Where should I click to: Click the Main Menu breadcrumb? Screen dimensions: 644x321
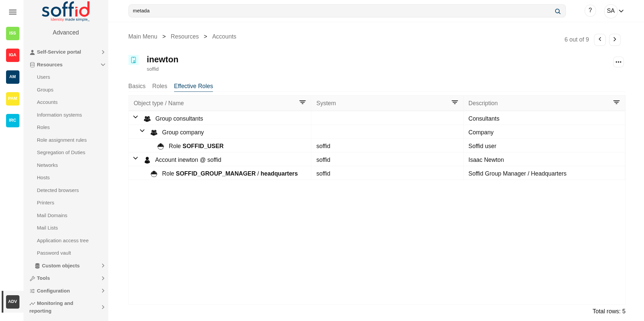[143, 37]
